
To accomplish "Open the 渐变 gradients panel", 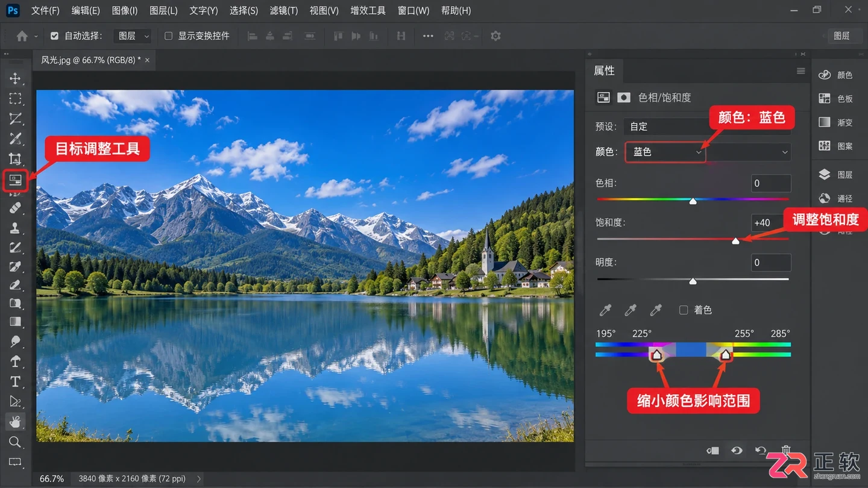I will pyautogui.click(x=835, y=122).
